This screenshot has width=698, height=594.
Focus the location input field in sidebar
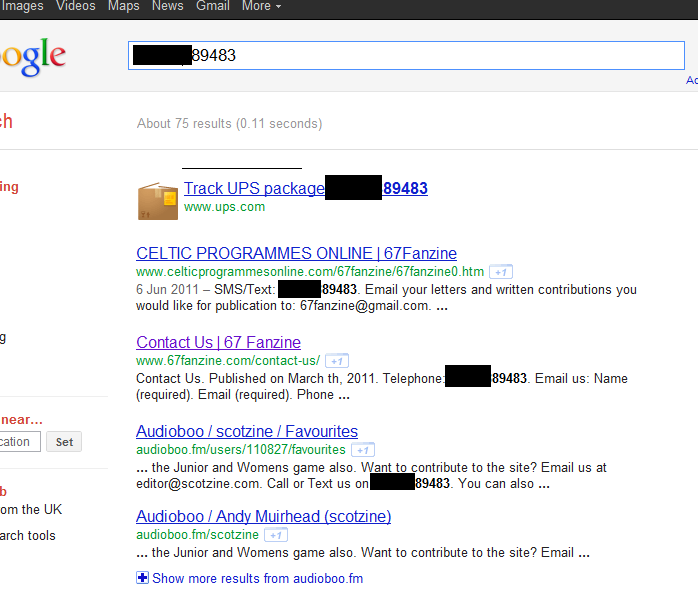20,442
